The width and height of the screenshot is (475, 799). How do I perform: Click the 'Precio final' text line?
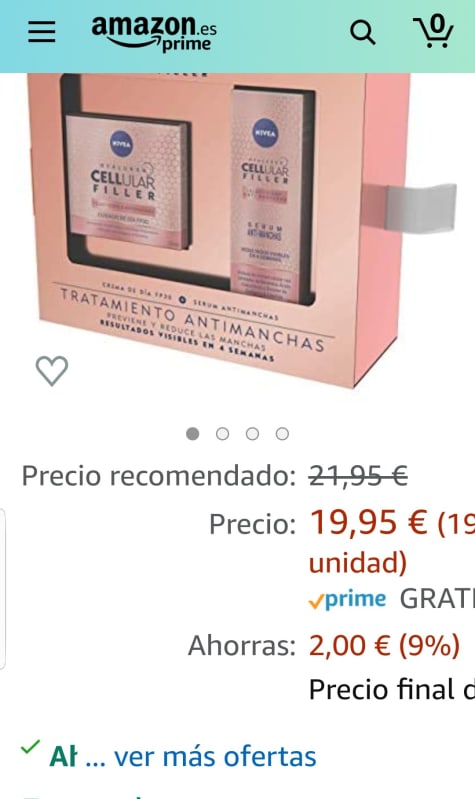coord(391,690)
